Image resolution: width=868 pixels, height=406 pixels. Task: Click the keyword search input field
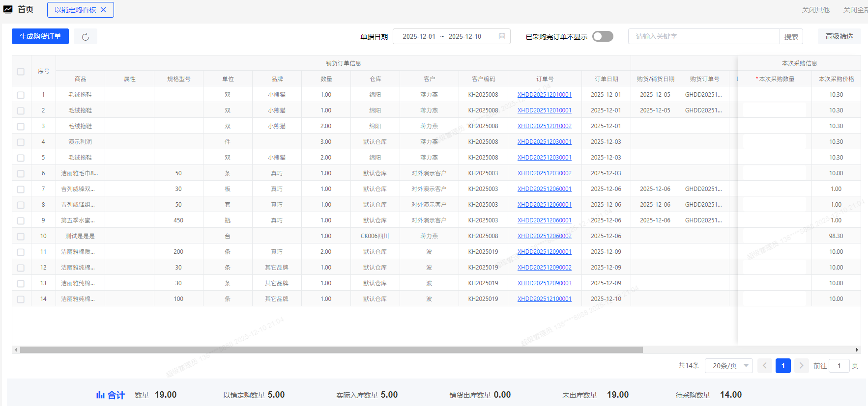[703, 36]
